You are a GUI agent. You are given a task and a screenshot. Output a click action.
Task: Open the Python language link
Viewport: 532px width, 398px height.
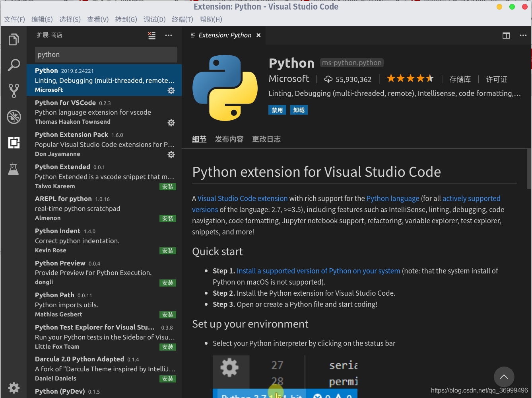coord(393,199)
